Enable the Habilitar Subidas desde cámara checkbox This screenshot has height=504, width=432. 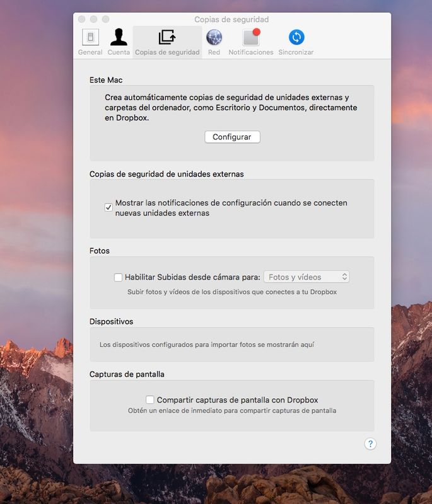click(x=118, y=277)
